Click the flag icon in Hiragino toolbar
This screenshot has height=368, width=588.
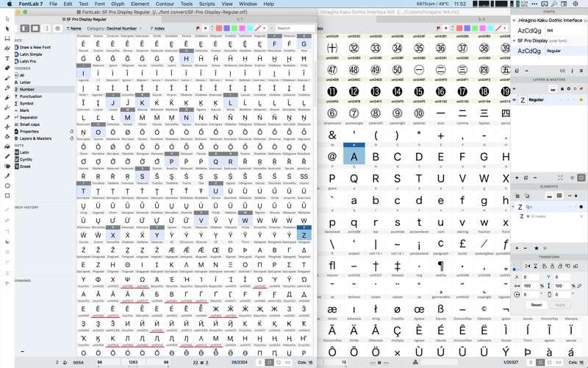pos(438,28)
